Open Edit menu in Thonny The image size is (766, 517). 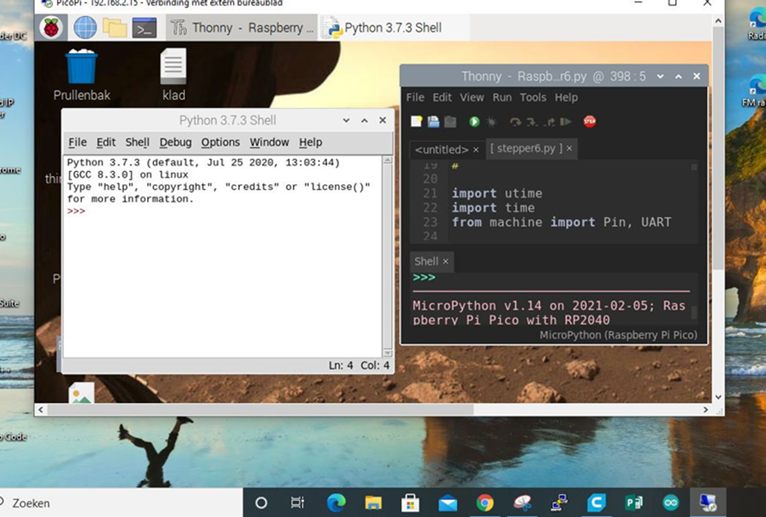(x=442, y=97)
